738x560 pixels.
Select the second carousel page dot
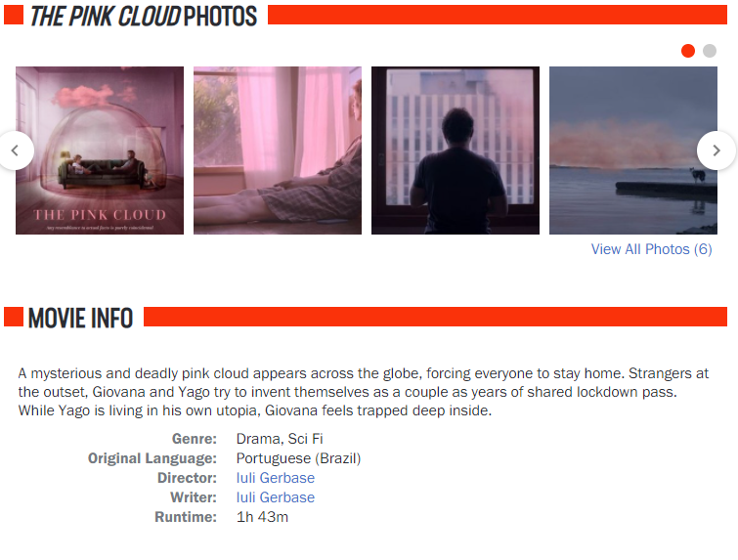710,51
